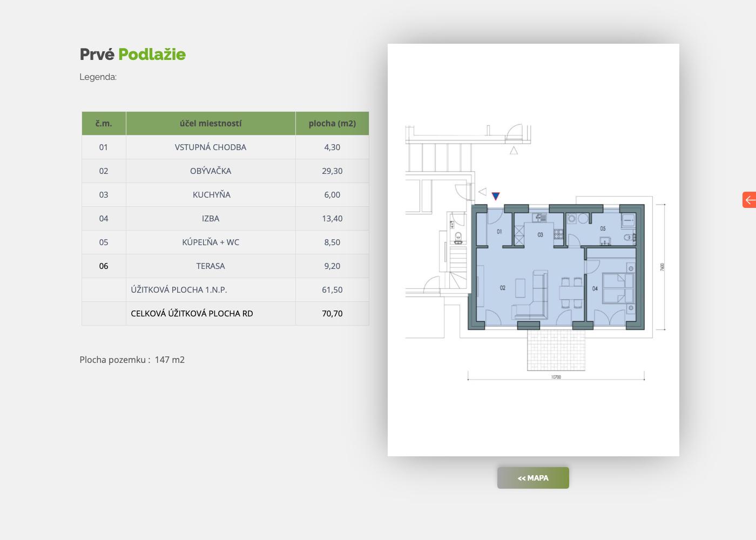Click the ÚŽITKOVÁ PLOCHA 1.N.P. row
756x540 pixels.
[225, 289]
